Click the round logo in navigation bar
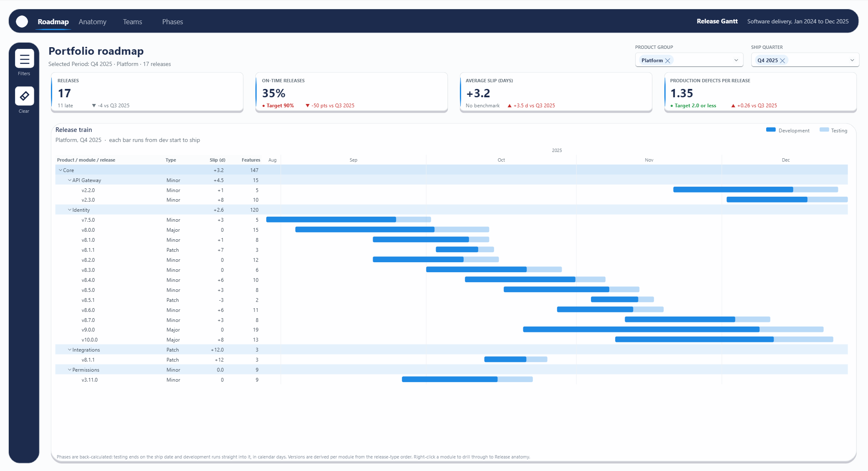The image size is (868, 471). point(22,21)
